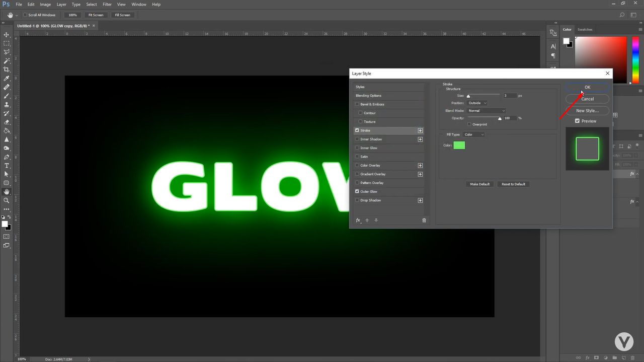Click Cancel in Layer Style dialog
This screenshot has width=644, height=362.
(587, 99)
